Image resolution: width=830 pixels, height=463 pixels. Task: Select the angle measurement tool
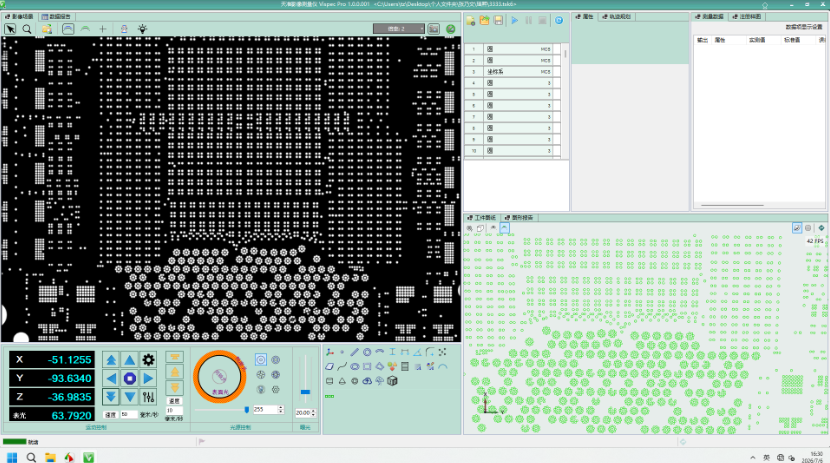[x=417, y=352]
